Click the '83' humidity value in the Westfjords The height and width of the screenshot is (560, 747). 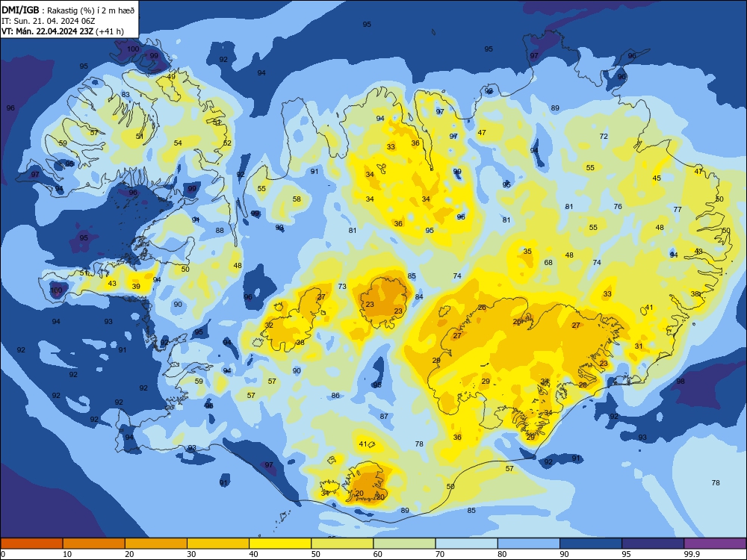(125, 94)
